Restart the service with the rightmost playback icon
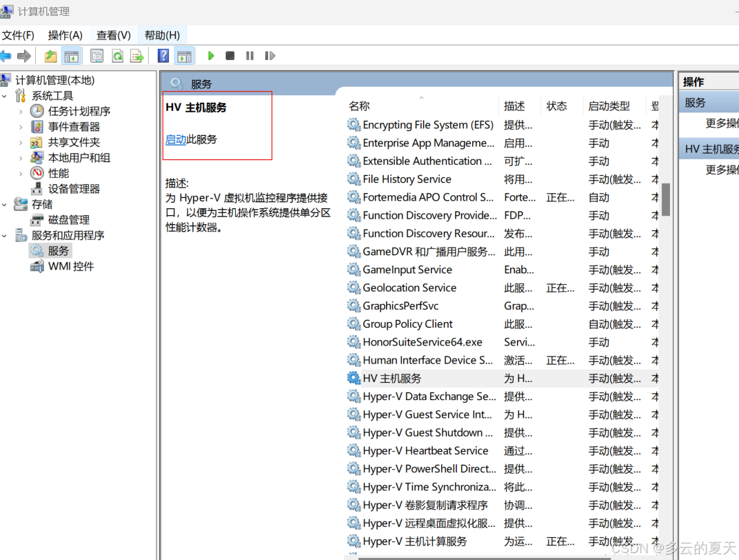 269,56
